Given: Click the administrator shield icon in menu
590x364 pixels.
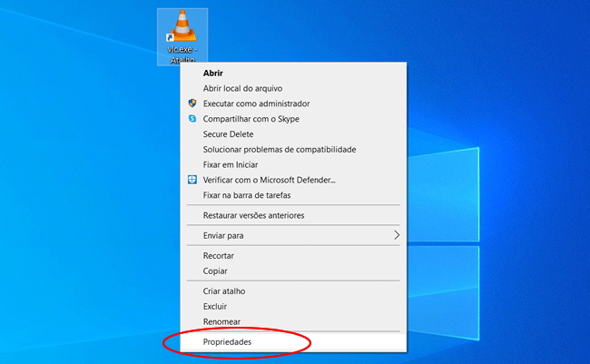Looking at the screenshot, I should [x=192, y=103].
